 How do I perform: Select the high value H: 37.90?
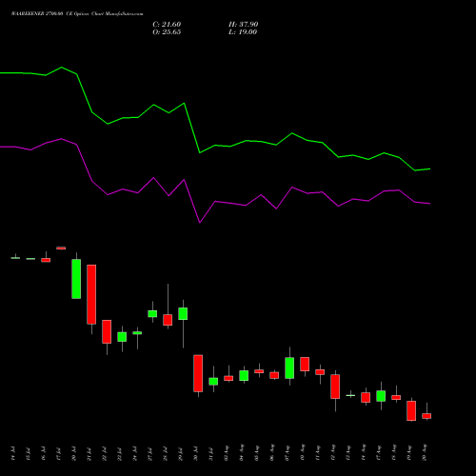(x=244, y=25)
